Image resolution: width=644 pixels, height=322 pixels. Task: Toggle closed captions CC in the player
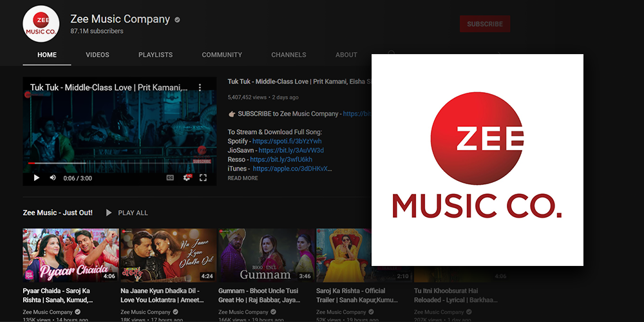click(x=170, y=178)
